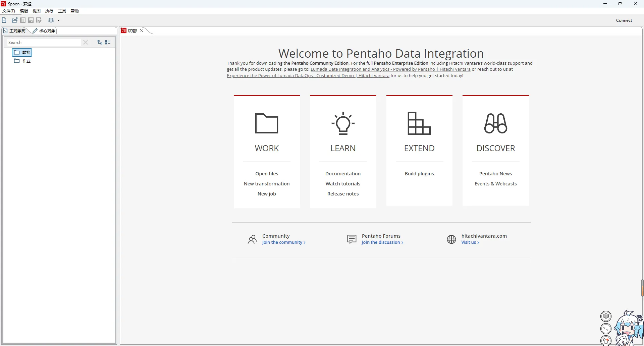
Task: Click the WORK card heading
Action: point(267,148)
